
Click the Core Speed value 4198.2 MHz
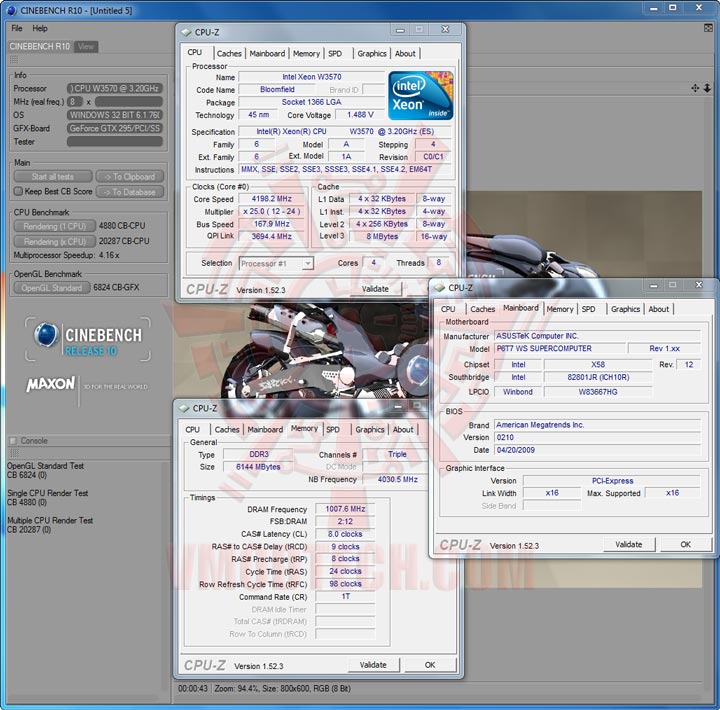[271, 199]
